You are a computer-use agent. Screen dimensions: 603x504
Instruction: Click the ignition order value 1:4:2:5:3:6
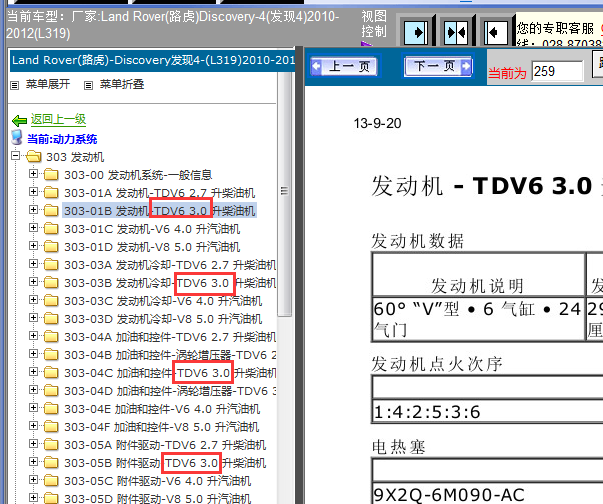point(427,412)
